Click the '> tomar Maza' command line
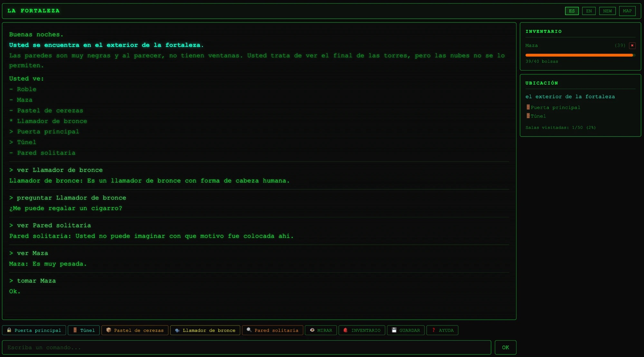This screenshot has height=357, width=644. coord(33,281)
